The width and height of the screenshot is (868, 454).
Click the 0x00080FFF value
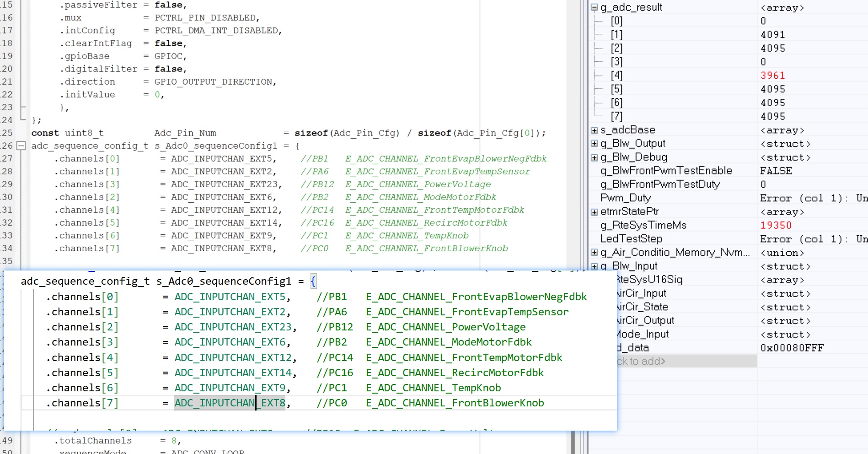point(792,348)
